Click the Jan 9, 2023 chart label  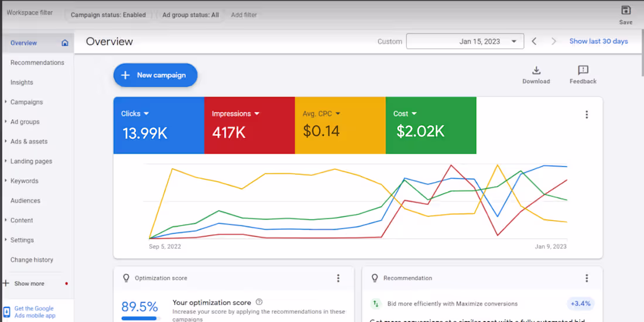pyautogui.click(x=551, y=246)
